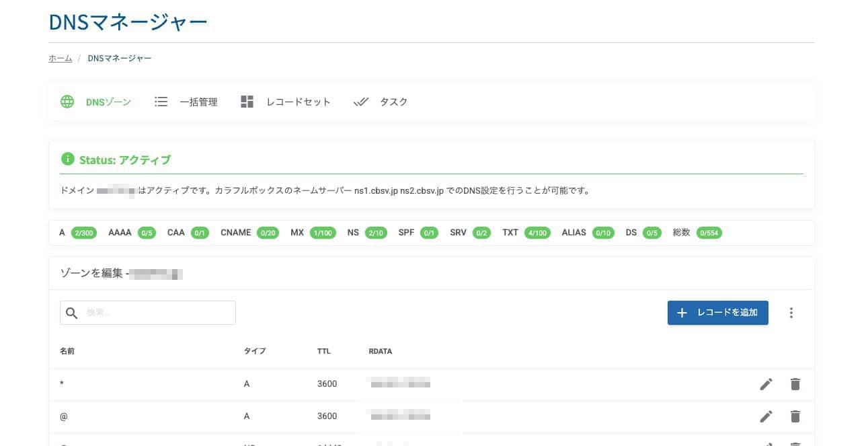Click the DS count badge 0/5
The image size is (868, 446).
click(x=652, y=233)
